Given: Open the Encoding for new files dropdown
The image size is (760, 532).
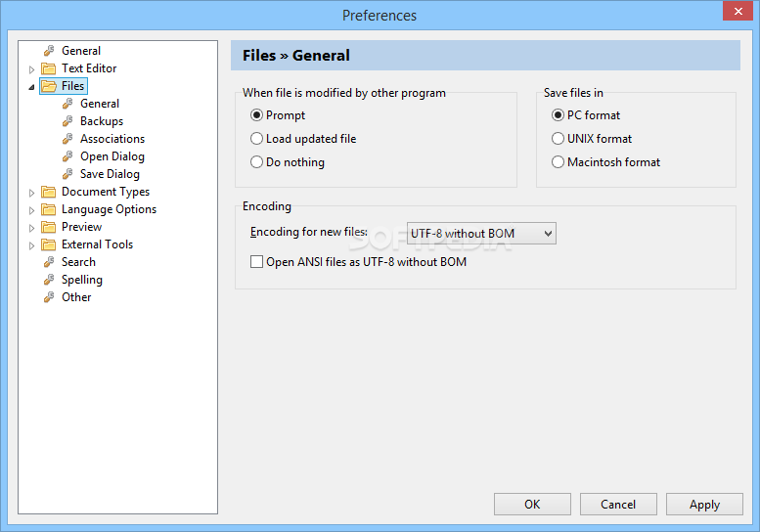Looking at the screenshot, I should pos(481,234).
